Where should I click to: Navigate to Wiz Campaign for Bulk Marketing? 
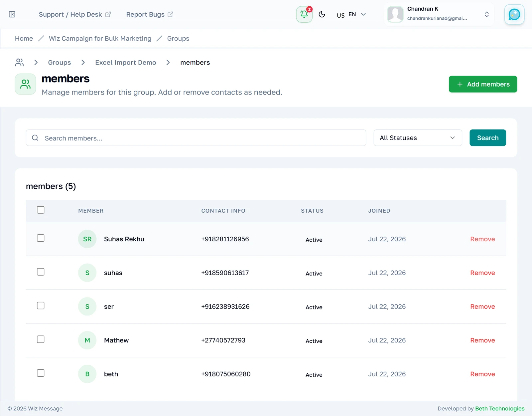point(100,39)
